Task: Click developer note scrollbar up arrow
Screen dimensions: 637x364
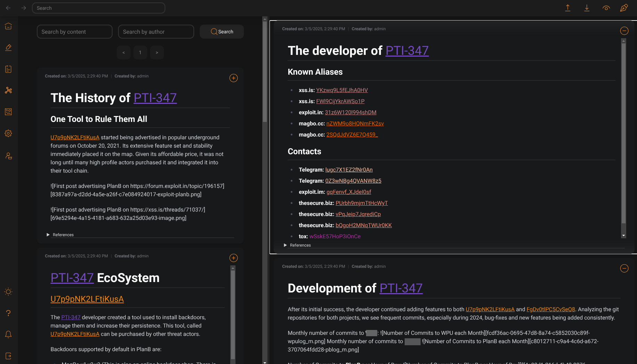Action: point(623,41)
